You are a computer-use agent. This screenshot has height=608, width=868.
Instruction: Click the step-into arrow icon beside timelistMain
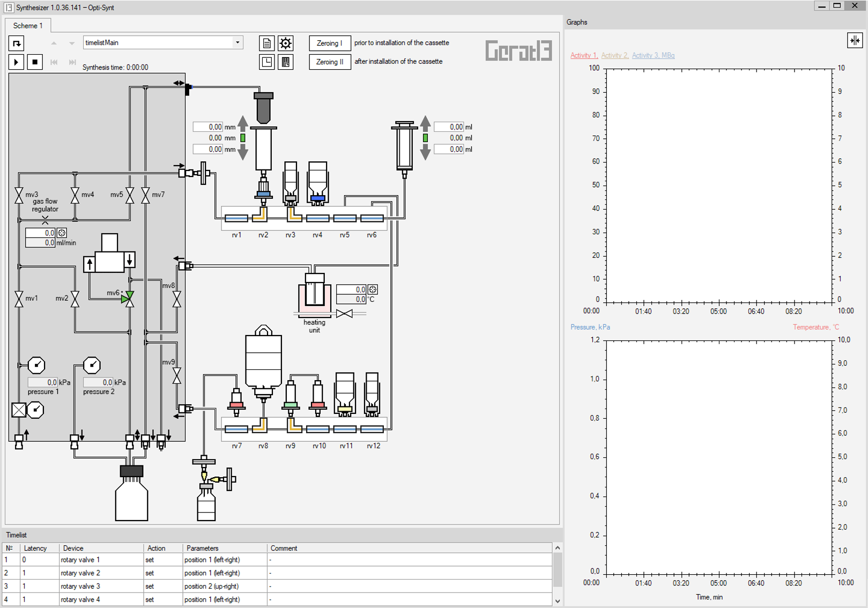click(x=16, y=43)
